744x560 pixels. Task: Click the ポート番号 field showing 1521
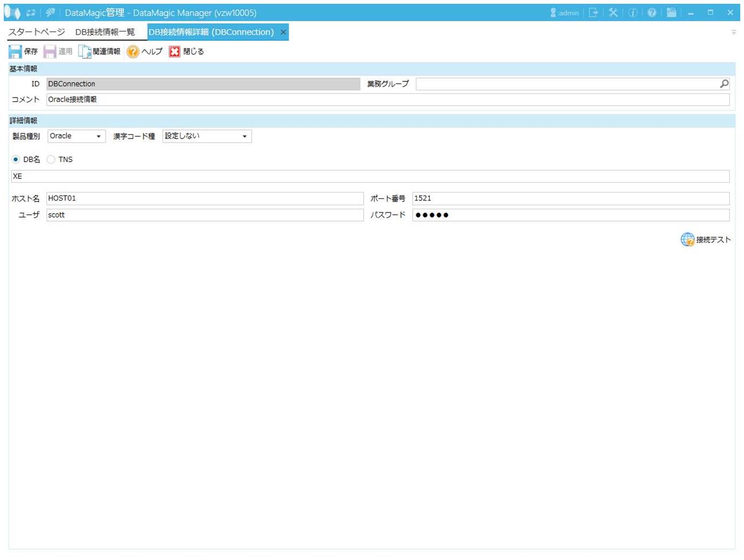[571, 198]
